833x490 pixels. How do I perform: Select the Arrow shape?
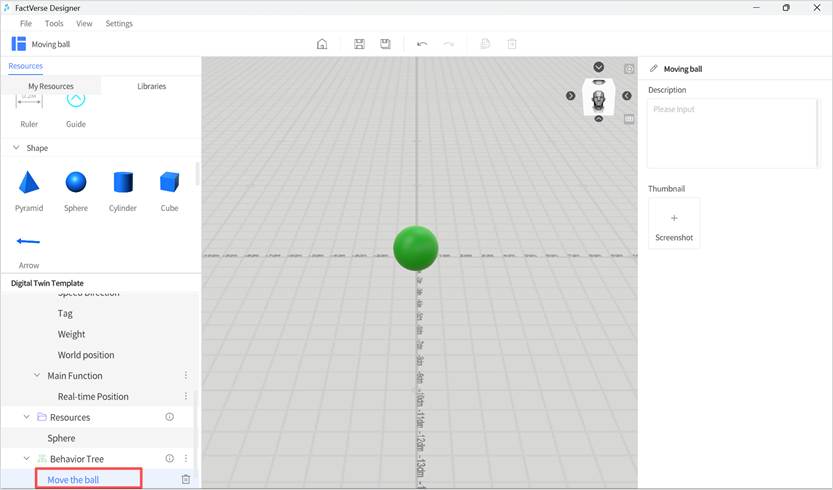29,251
